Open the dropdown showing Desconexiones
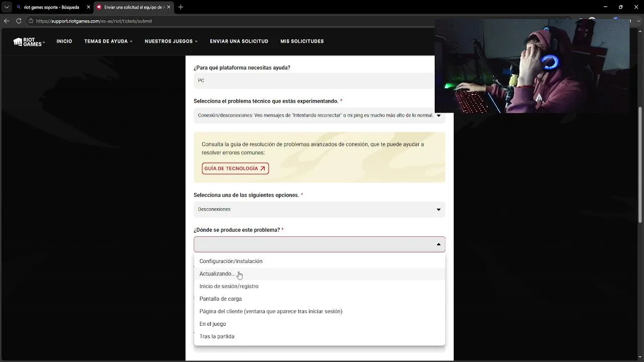The height and width of the screenshot is (362, 644). coord(319,209)
